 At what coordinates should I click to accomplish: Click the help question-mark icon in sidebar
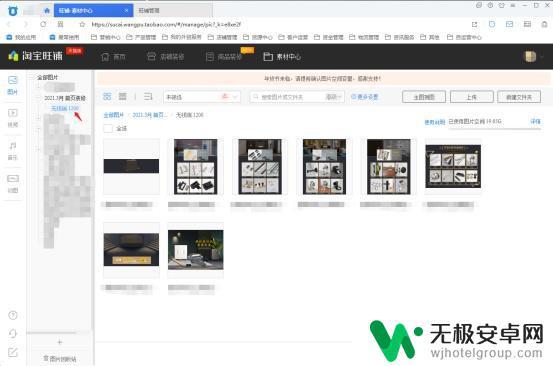tap(13, 315)
